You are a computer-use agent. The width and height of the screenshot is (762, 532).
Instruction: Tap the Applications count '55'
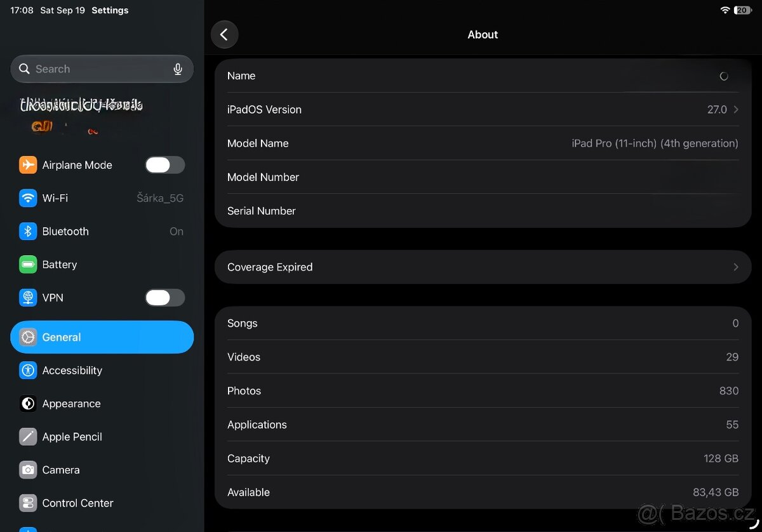pyautogui.click(x=732, y=425)
